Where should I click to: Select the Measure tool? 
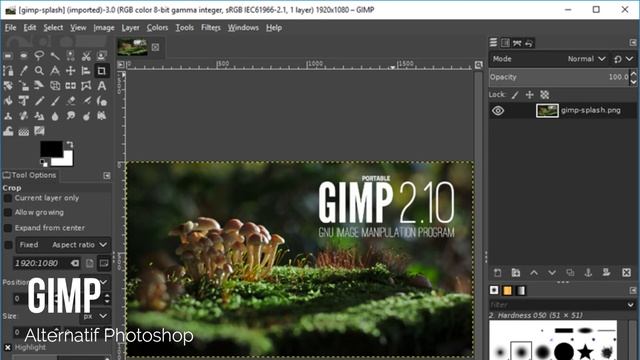point(55,71)
